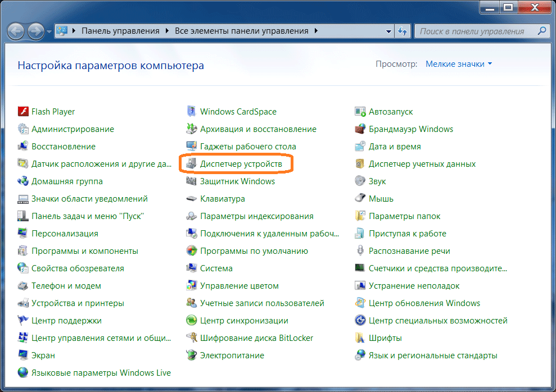Click the Телефон и модем icon
Image resolution: width=556 pixels, height=392 pixels.
coord(23,286)
